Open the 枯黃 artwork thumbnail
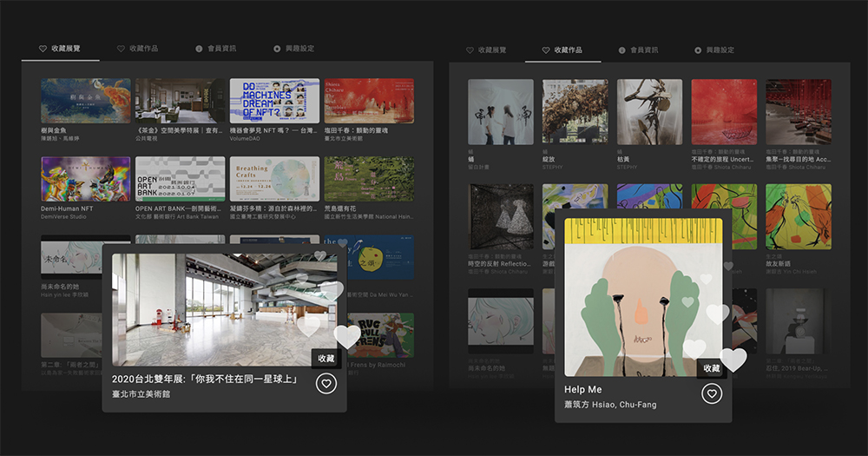 point(649,112)
